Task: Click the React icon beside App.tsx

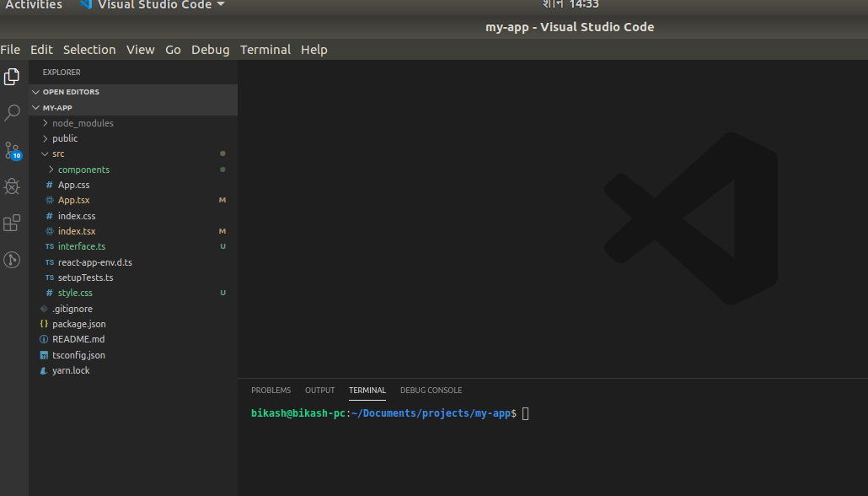Action: click(x=49, y=200)
